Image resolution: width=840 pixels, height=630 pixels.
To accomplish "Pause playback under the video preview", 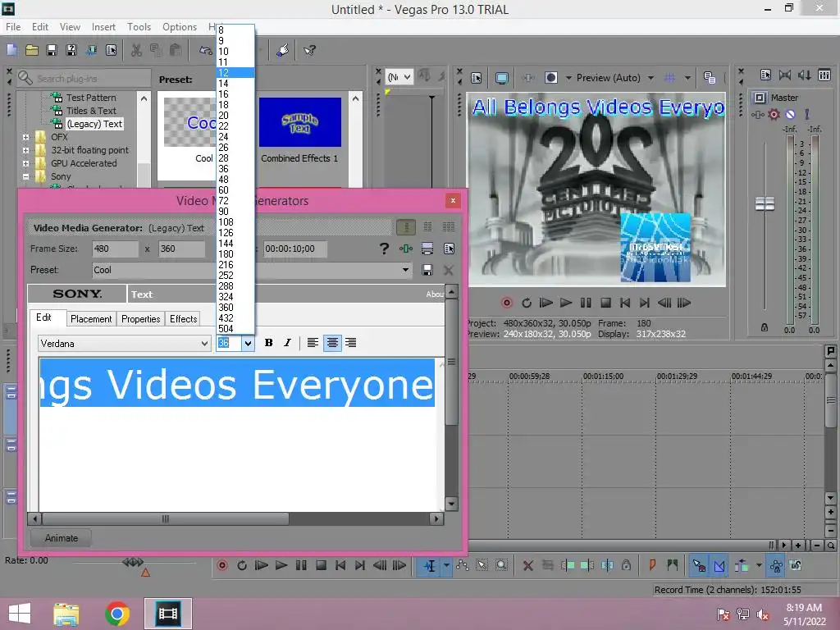I will pos(586,303).
